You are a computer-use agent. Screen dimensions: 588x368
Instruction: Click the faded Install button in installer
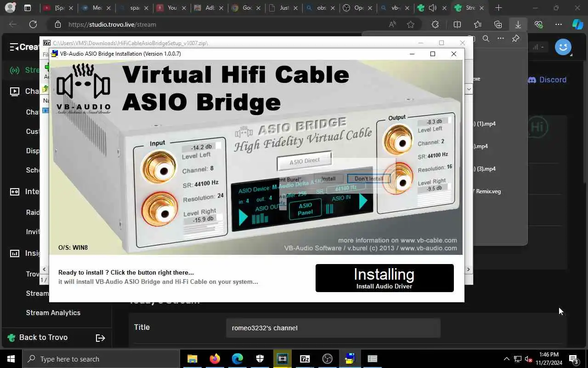click(x=328, y=178)
